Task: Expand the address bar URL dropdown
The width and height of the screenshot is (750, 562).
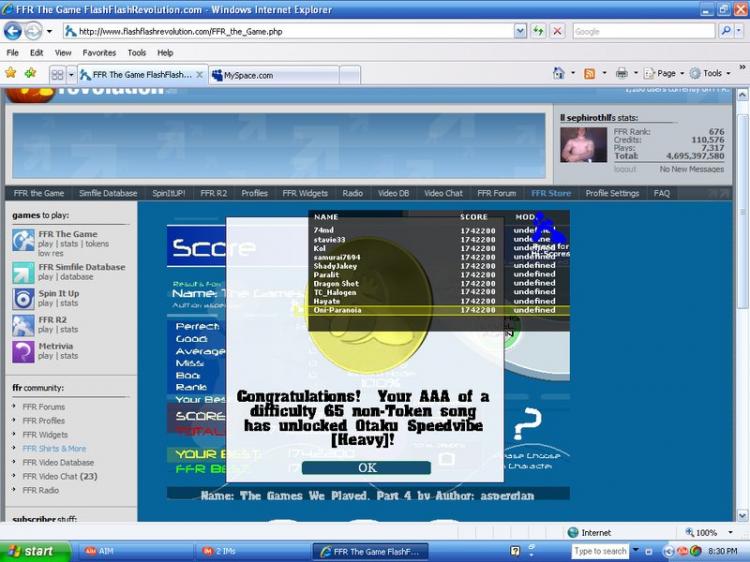Action: [x=520, y=31]
